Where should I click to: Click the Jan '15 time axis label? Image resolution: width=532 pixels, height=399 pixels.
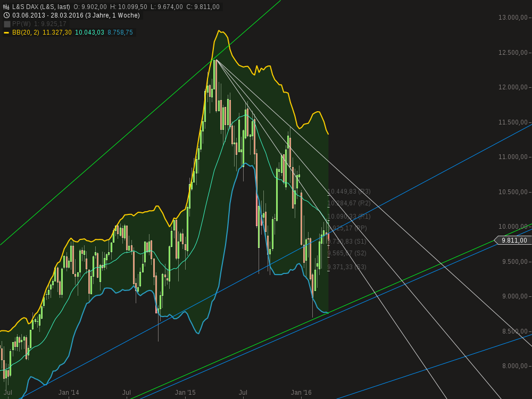coord(185,393)
